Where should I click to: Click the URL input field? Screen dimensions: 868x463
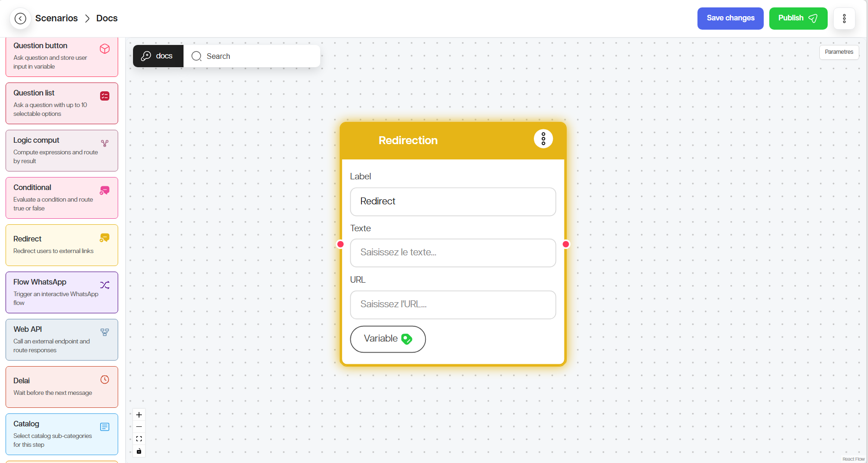point(453,304)
